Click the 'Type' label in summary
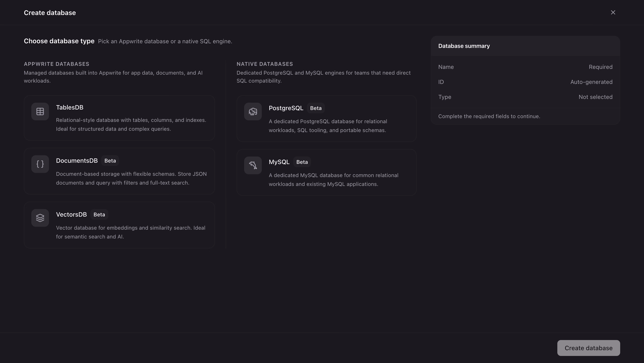Viewport: 644px width, 363px height. coord(444,97)
